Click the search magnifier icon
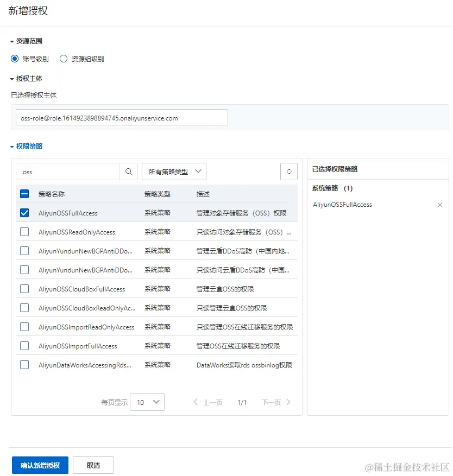The height and width of the screenshot is (476, 453). click(x=129, y=172)
